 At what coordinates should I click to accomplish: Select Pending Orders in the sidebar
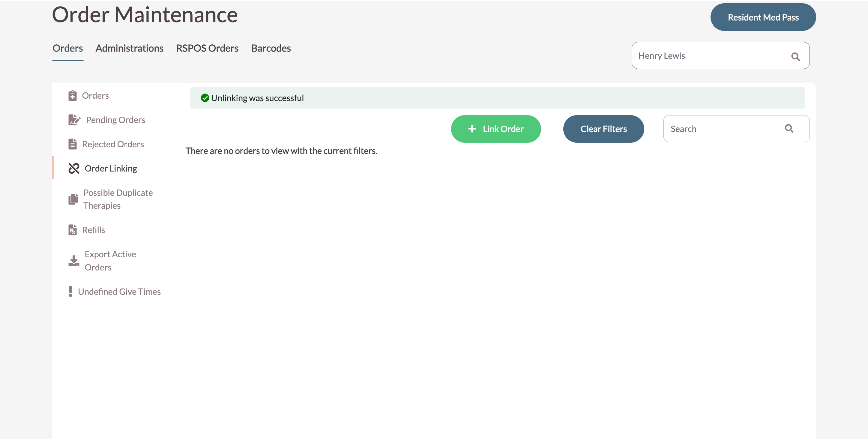pos(115,120)
